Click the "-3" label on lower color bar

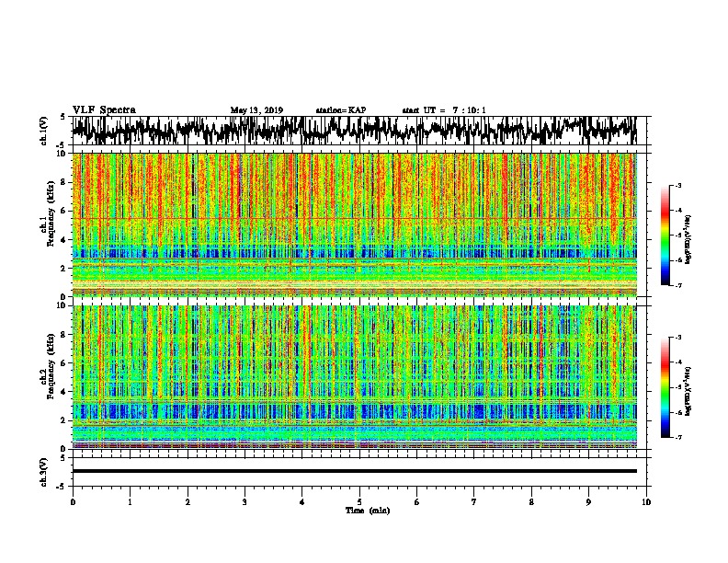(677, 338)
